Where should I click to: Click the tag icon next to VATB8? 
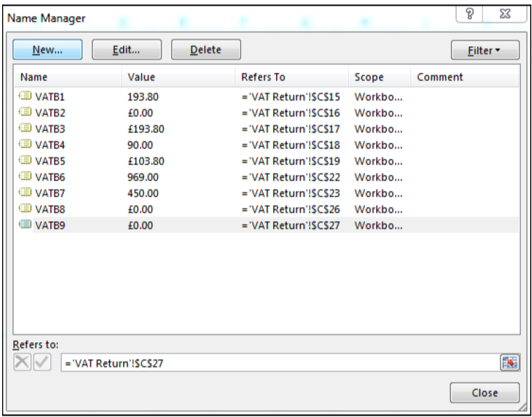click(25, 208)
